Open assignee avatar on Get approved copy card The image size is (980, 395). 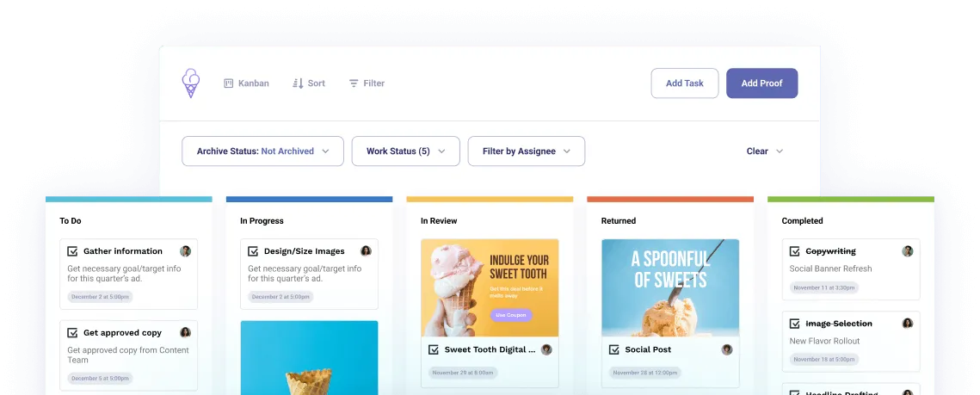tap(186, 332)
